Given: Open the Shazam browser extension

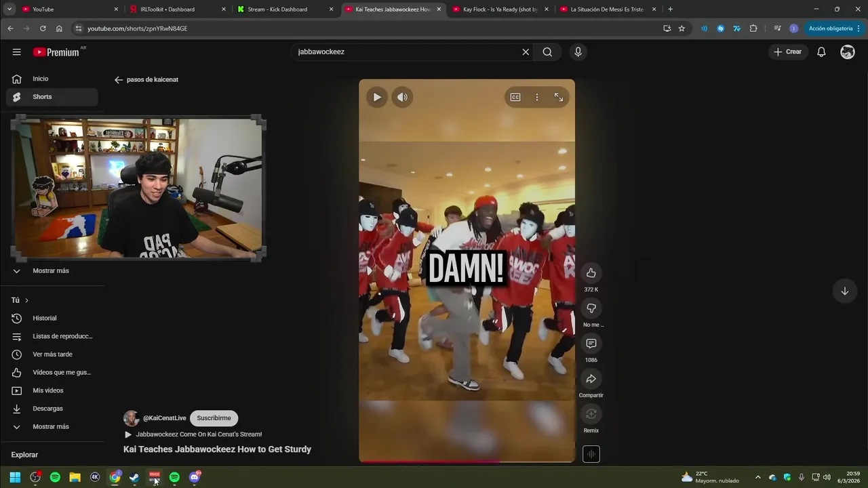Looking at the screenshot, I should (x=720, y=28).
